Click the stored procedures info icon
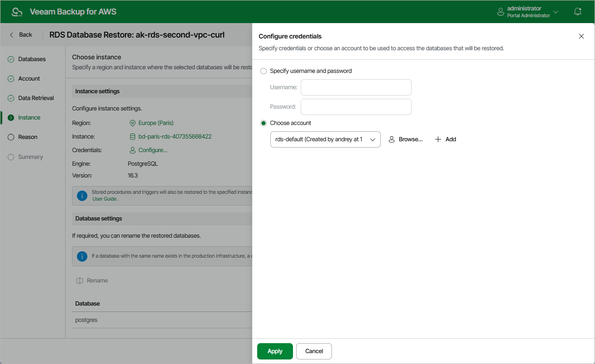Screen dimensions: 595x364 click(82, 196)
